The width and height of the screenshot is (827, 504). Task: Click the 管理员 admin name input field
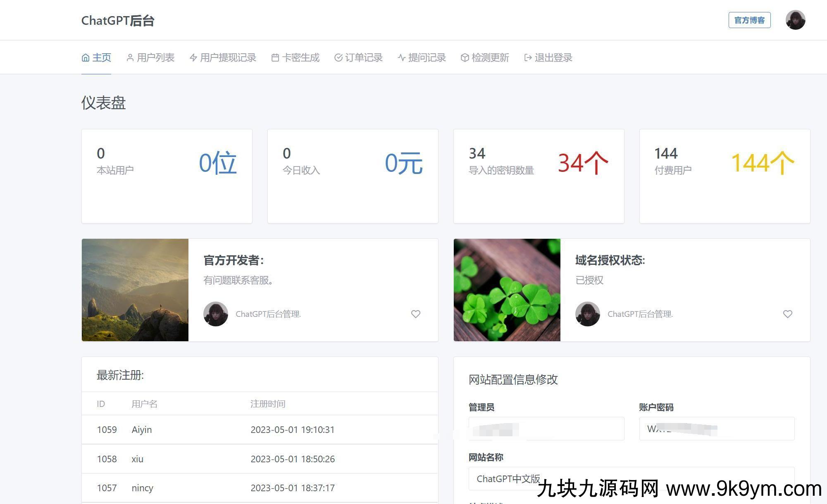546,428
